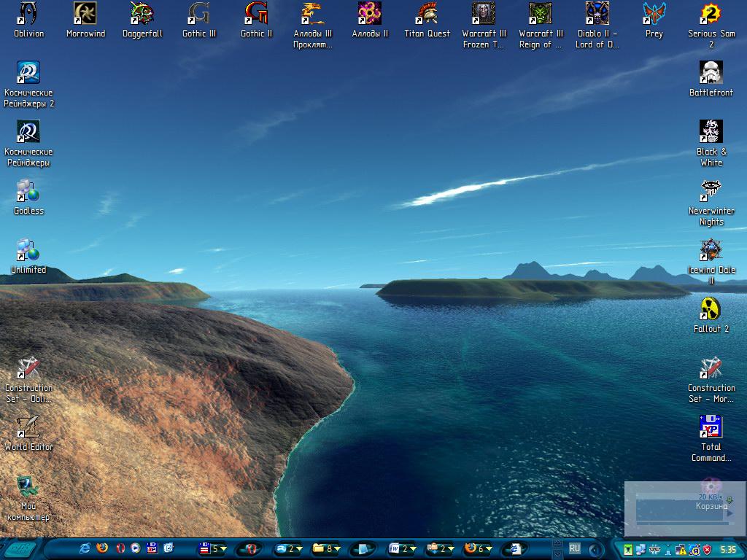Click the green download arrow in speed widget
This screenshot has width=747, height=560.
[x=729, y=500]
